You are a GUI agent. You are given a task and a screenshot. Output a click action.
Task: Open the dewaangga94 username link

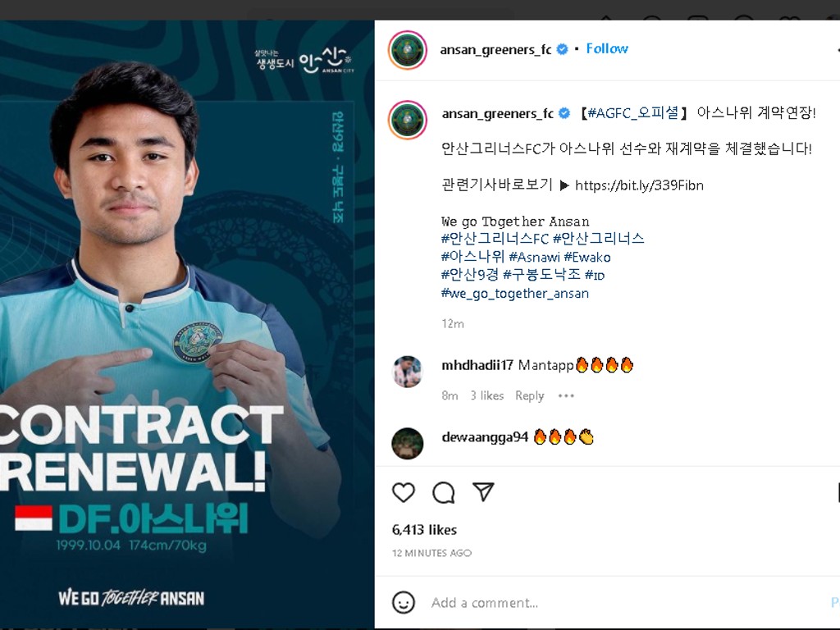(x=485, y=437)
